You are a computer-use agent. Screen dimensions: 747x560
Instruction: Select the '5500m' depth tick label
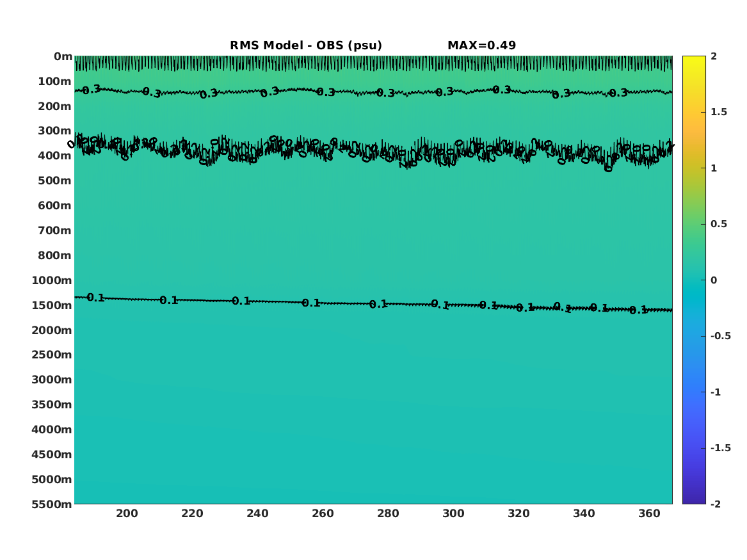pyautogui.click(x=52, y=504)
